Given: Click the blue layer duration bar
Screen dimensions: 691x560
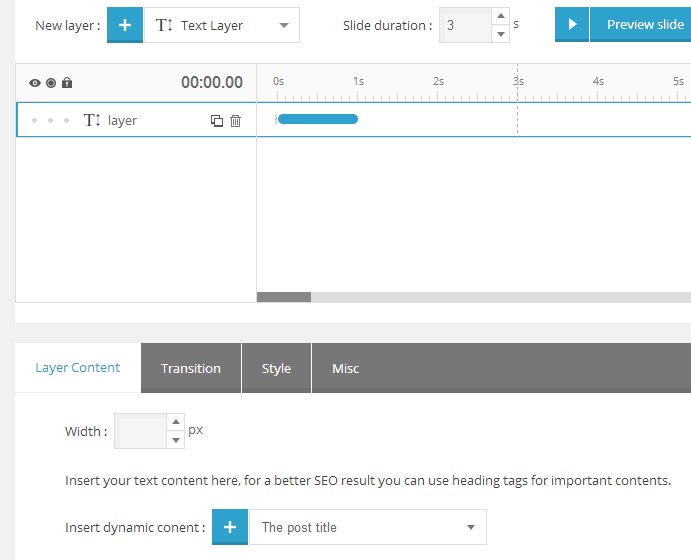Looking at the screenshot, I should [317, 119].
